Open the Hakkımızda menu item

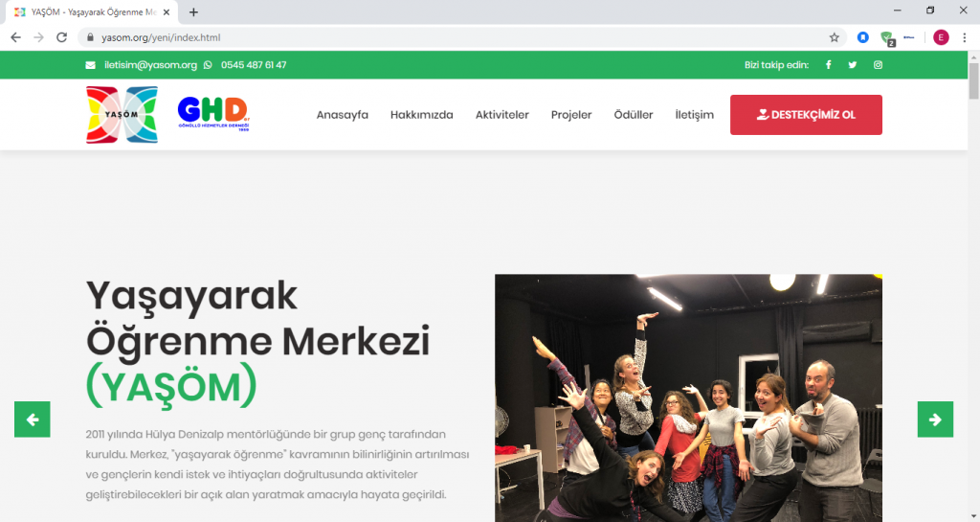[422, 115]
